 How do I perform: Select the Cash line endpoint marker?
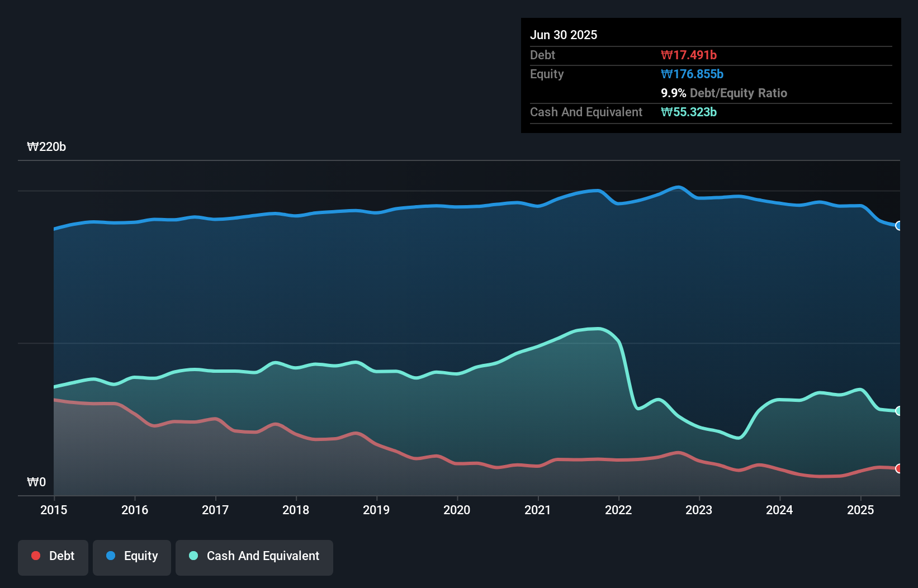pos(898,411)
